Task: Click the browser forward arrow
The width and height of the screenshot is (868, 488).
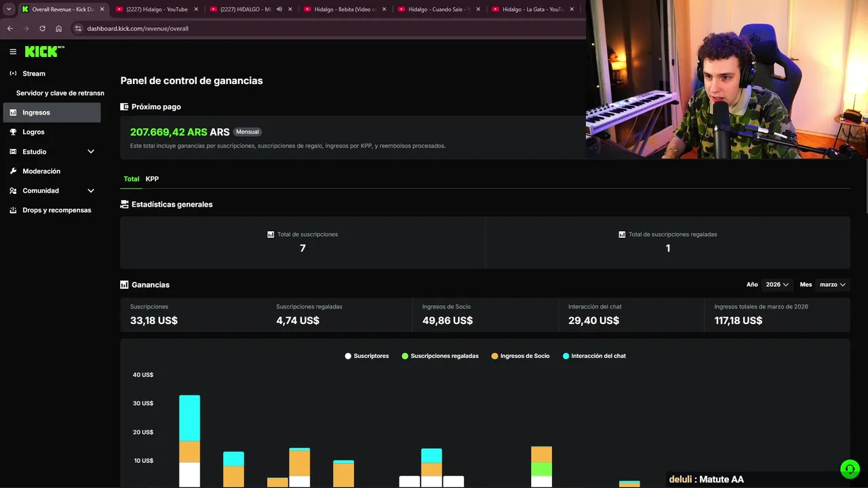Action: [26, 28]
